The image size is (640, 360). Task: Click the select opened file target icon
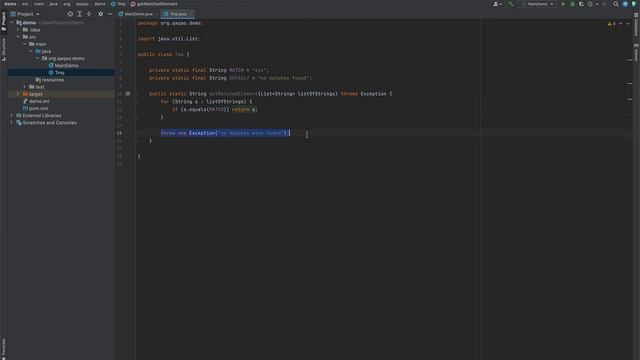click(70, 14)
